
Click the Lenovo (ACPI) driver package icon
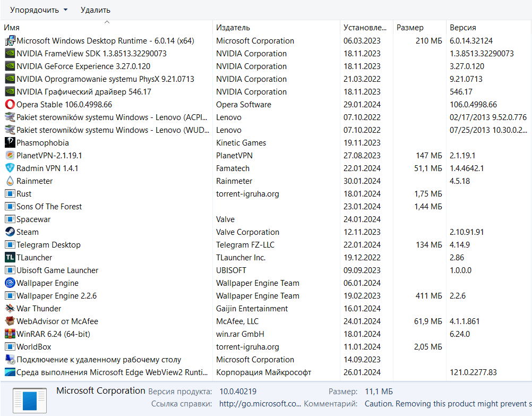(x=10, y=117)
